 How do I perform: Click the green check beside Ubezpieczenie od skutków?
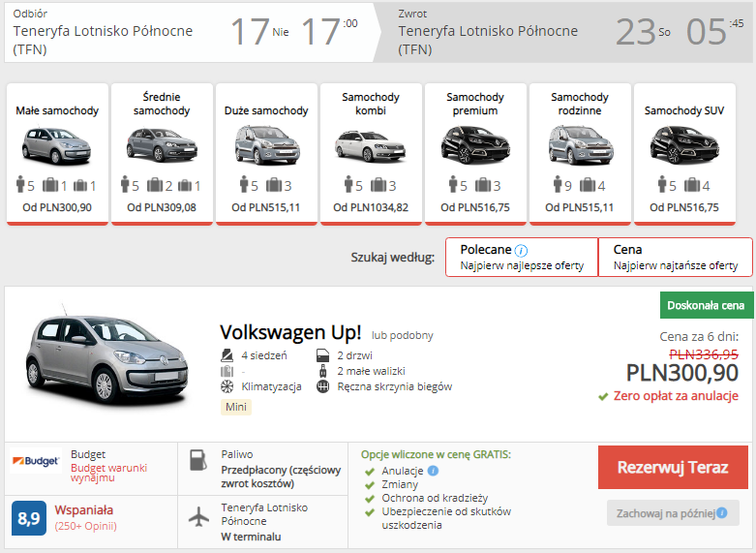370,512
